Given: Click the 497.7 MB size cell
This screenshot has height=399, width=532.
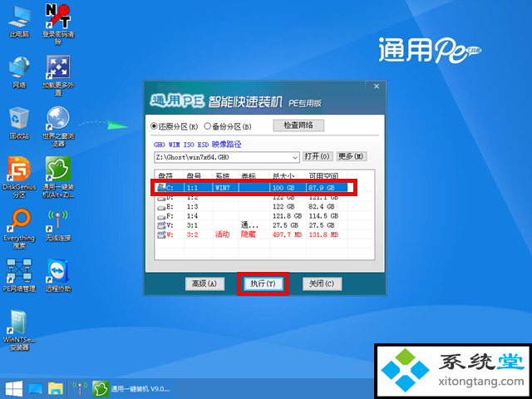Looking at the screenshot, I should pyautogui.click(x=287, y=234).
